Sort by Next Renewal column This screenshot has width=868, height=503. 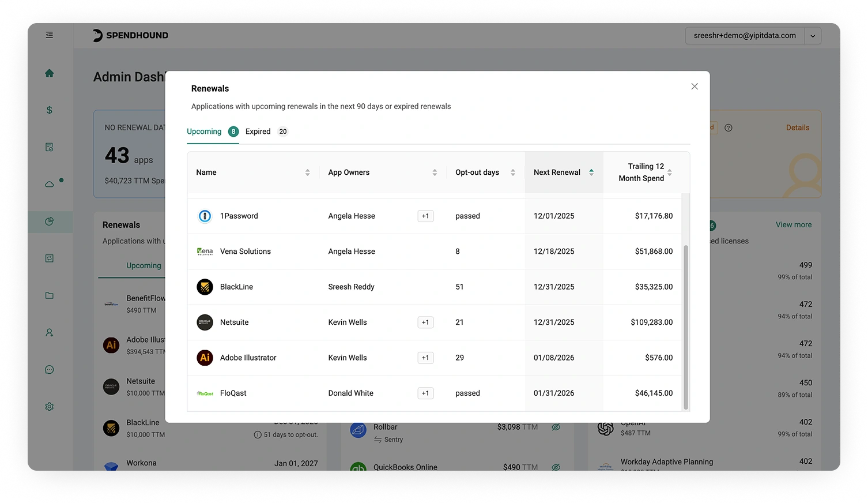[x=591, y=172]
